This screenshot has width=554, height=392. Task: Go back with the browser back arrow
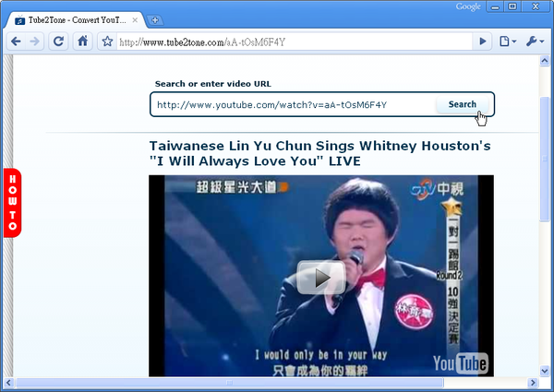[x=16, y=42]
